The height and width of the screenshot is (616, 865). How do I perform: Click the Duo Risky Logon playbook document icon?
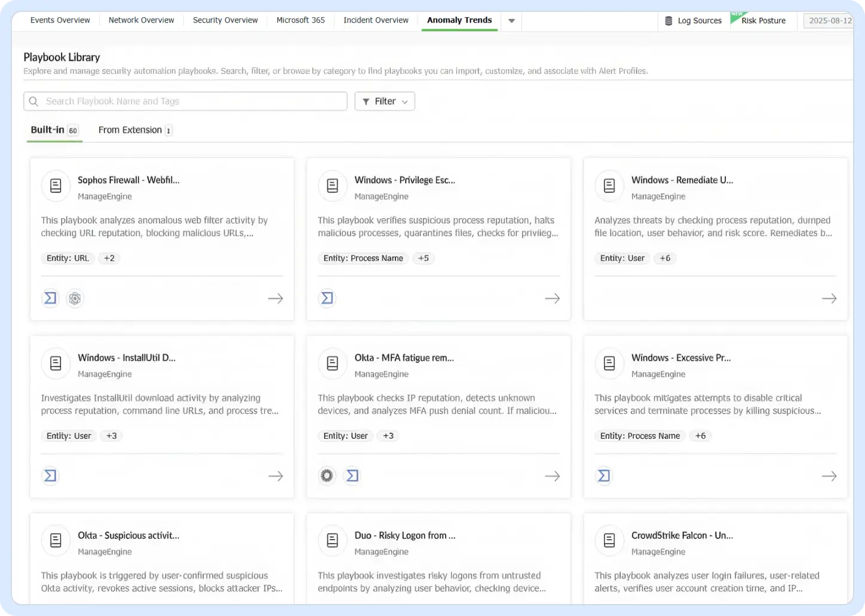[x=333, y=541]
